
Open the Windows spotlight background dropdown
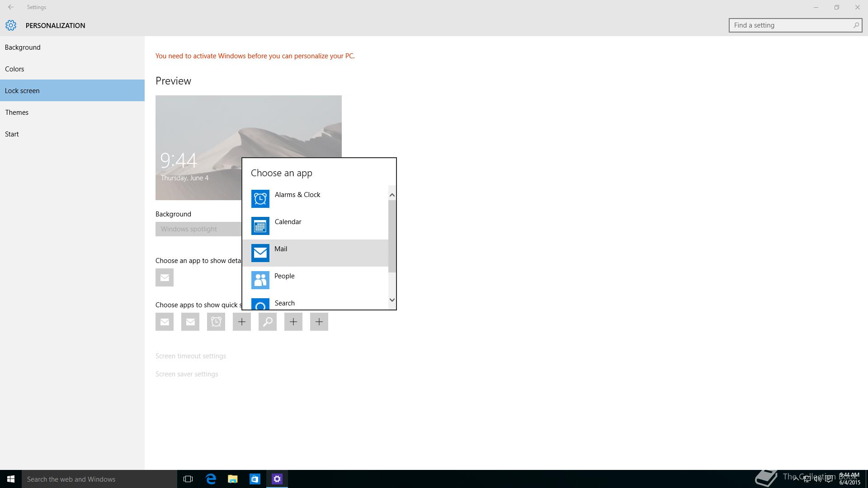coord(199,229)
